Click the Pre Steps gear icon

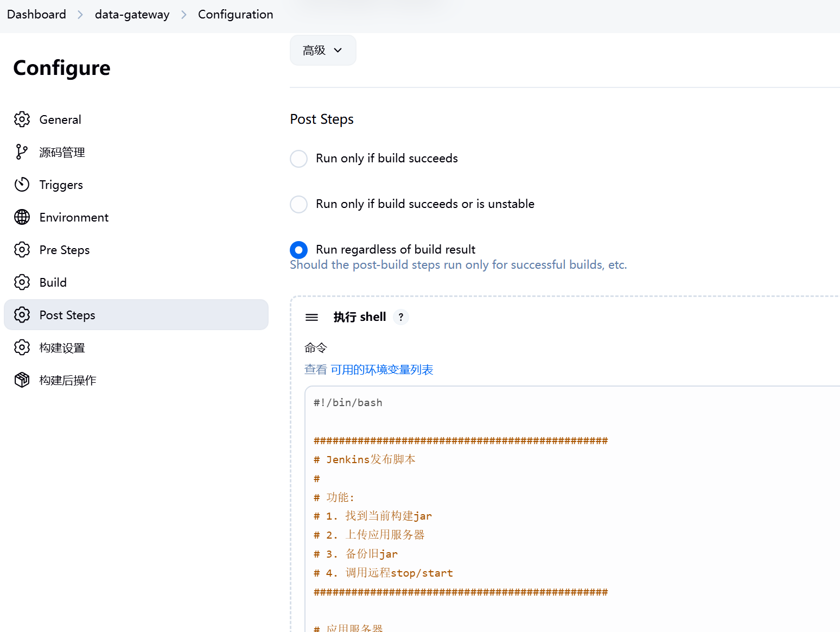22,250
